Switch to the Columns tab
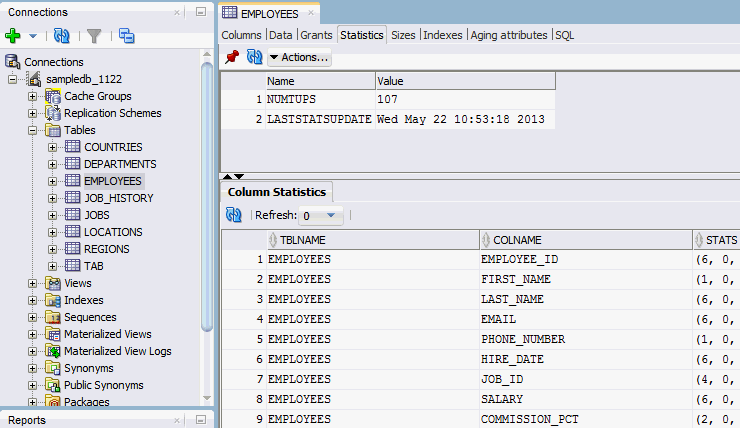The width and height of the screenshot is (740, 428). click(241, 35)
